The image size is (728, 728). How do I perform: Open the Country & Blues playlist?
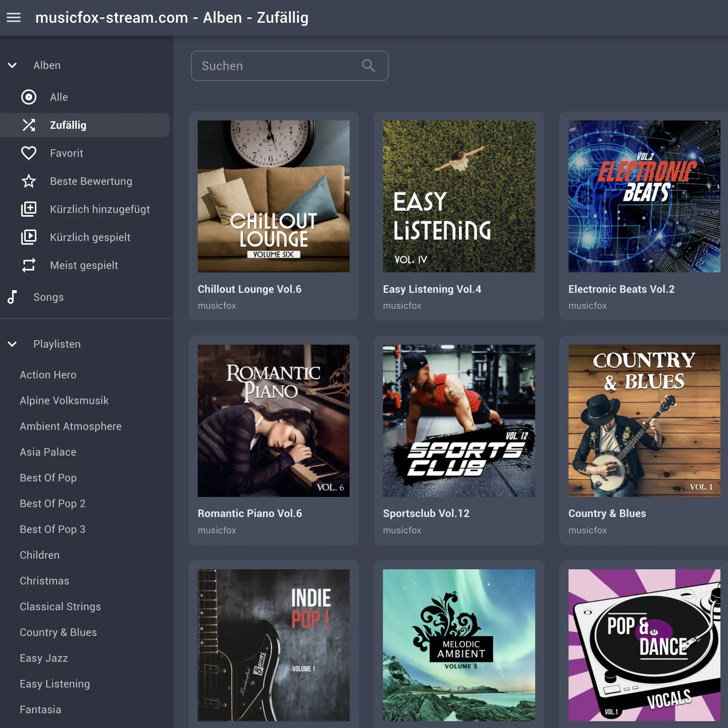(58, 632)
